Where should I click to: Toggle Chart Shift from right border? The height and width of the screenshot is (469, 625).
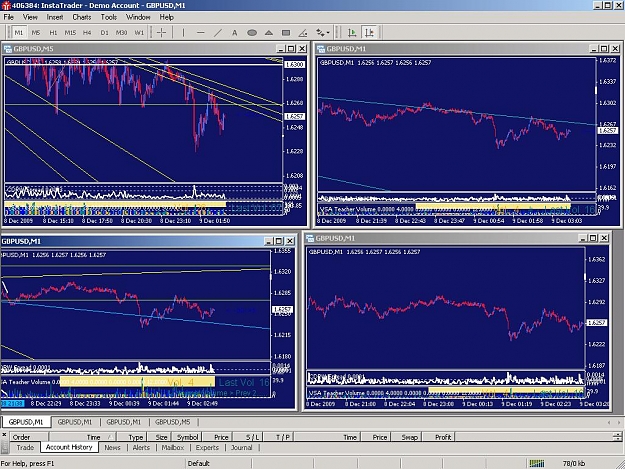pyautogui.click(x=369, y=33)
